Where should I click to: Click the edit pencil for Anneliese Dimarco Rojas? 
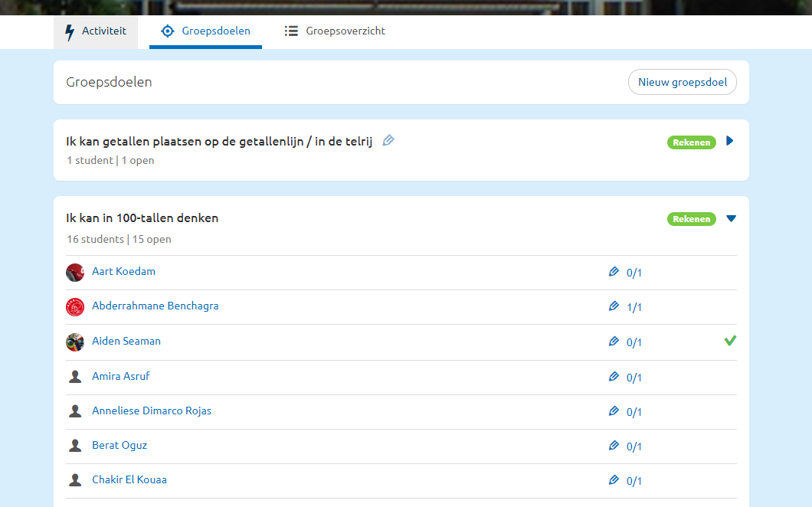(x=614, y=411)
